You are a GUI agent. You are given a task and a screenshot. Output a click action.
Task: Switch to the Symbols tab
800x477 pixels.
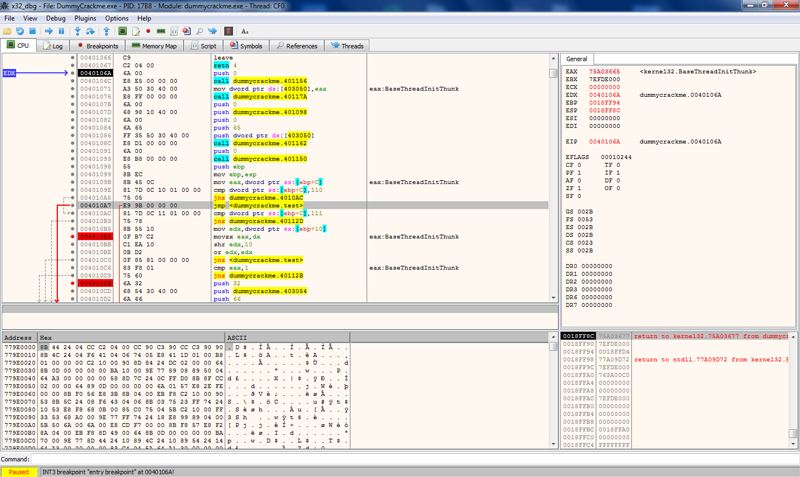click(246, 46)
